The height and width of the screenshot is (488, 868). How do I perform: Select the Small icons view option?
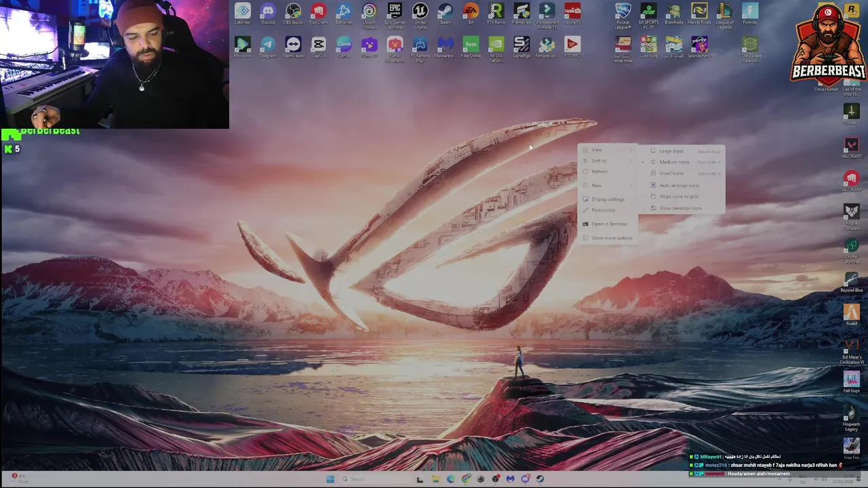[x=682, y=174]
